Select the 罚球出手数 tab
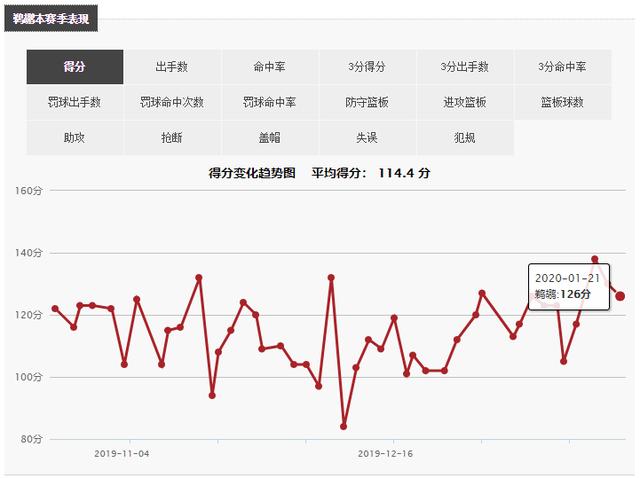Screen dimensions: 640x478 click(75, 102)
